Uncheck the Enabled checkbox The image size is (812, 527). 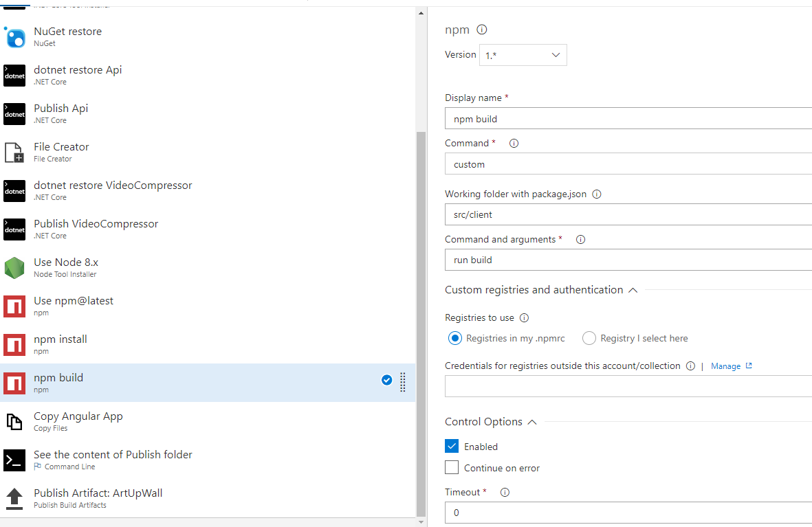[x=452, y=446]
